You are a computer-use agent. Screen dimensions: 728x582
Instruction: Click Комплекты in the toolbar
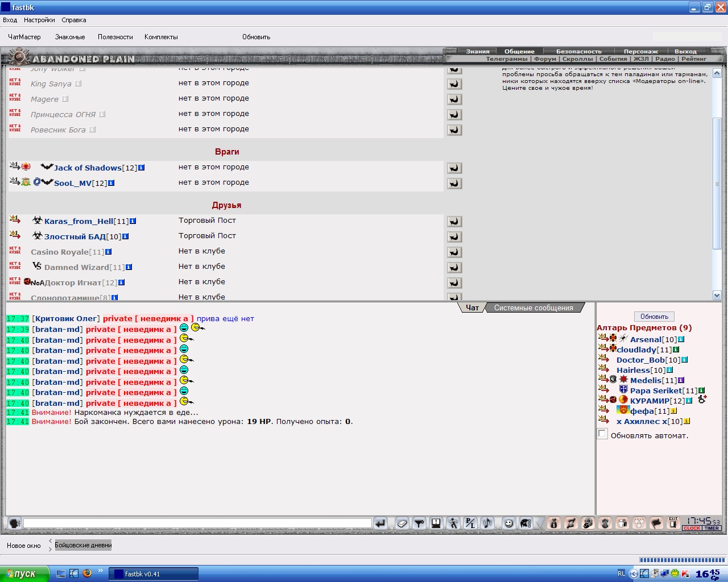coord(161,37)
